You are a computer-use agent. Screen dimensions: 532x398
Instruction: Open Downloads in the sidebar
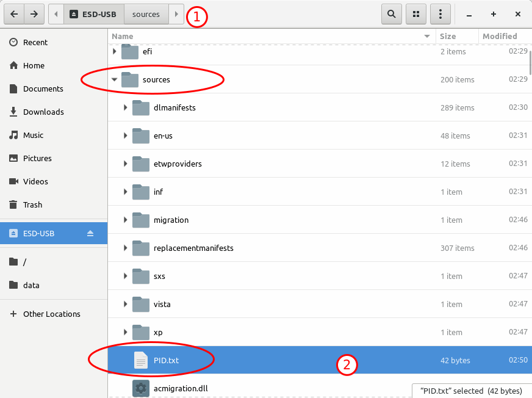coord(54,112)
